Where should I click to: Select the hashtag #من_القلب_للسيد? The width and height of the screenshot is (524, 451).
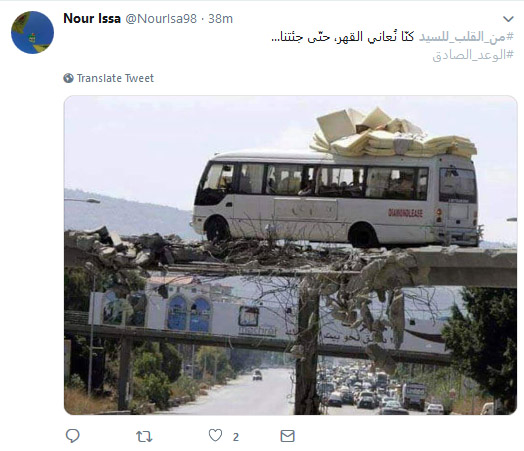pos(466,37)
